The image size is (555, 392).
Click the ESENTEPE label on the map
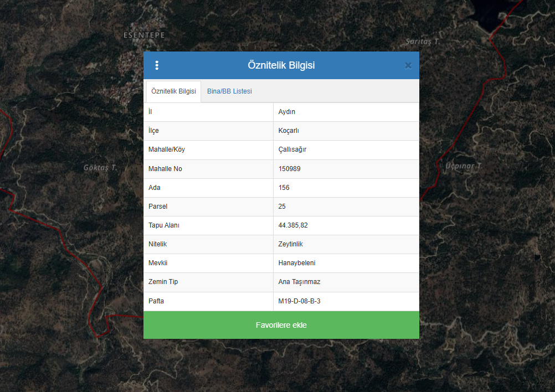point(144,35)
